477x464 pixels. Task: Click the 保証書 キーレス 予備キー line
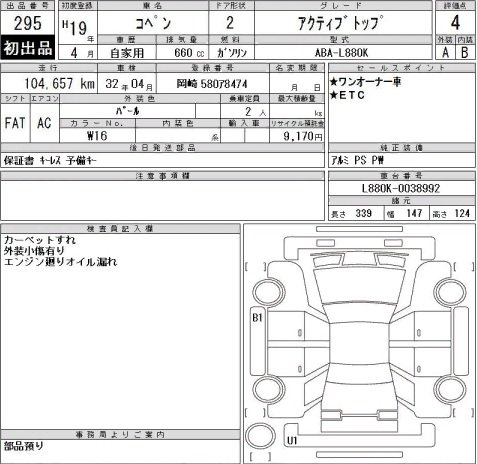[x=50, y=160]
